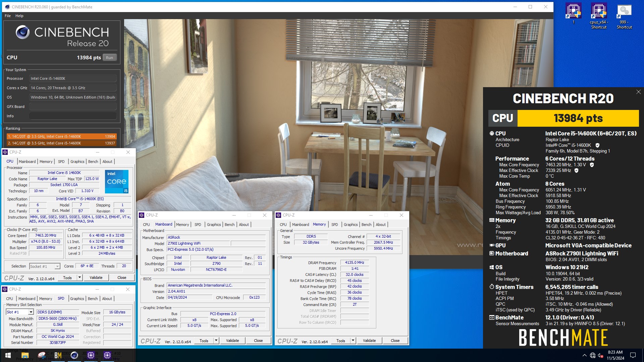Click the GFX Board field in Cinebench
The height and width of the screenshot is (362, 644).
pos(73,107)
